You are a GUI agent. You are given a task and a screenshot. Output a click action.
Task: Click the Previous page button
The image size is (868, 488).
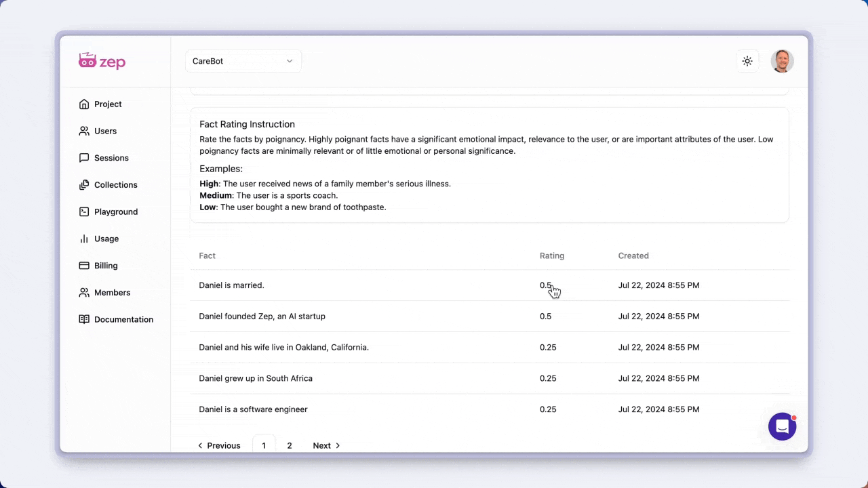tap(219, 445)
